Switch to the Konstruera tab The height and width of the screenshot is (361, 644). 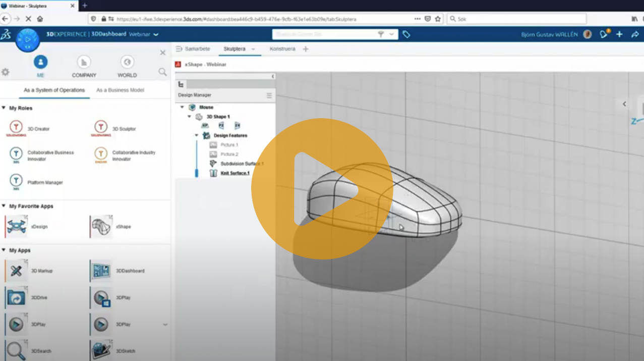[282, 49]
